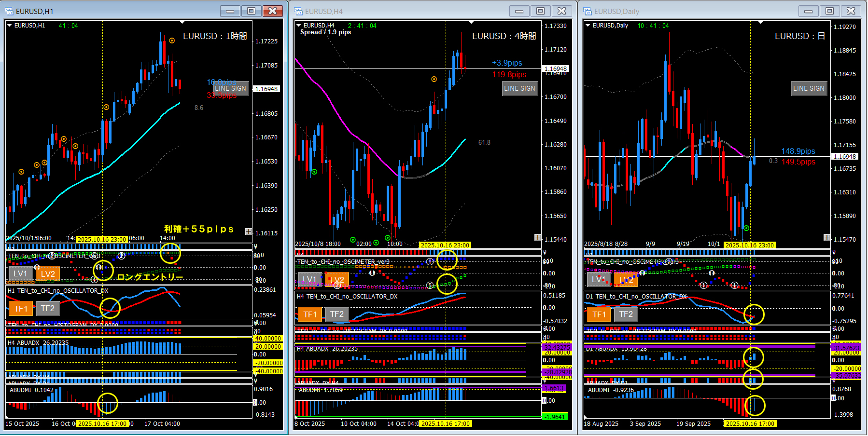Select the 1.16948 price tag on Daily chart

point(845,157)
